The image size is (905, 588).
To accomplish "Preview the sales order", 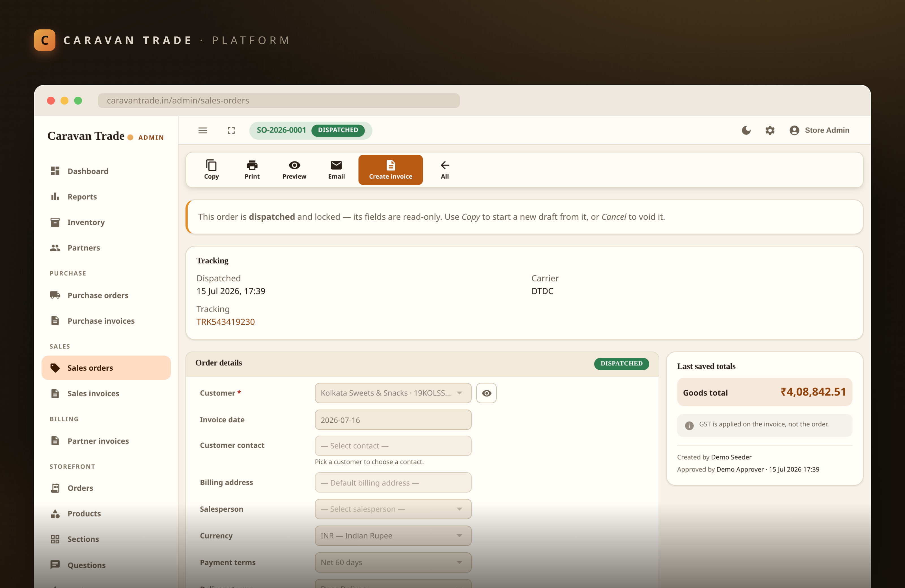I will (294, 170).
